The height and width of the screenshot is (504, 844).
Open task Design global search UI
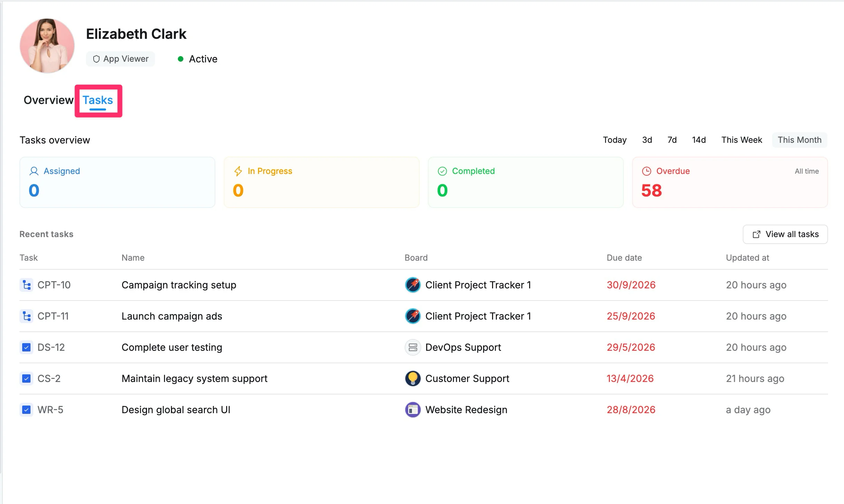[x=176, y=410]
